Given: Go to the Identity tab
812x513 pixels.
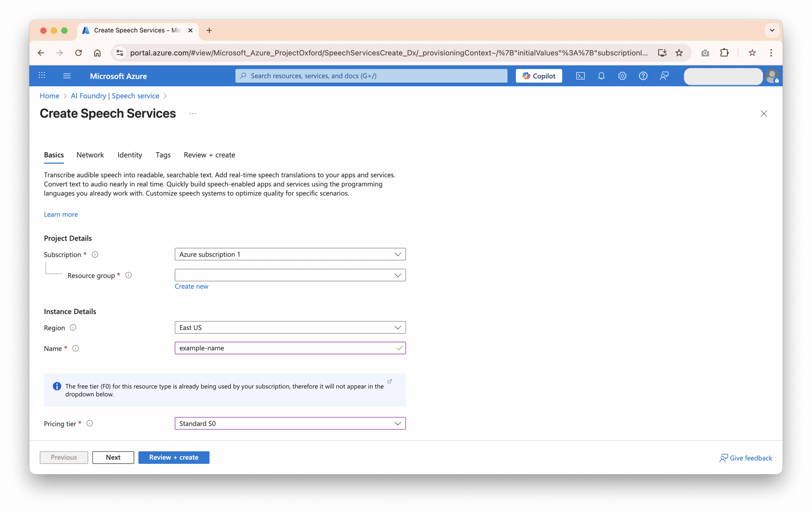Looking at the screenshot, I should click(x=129, y=155).
